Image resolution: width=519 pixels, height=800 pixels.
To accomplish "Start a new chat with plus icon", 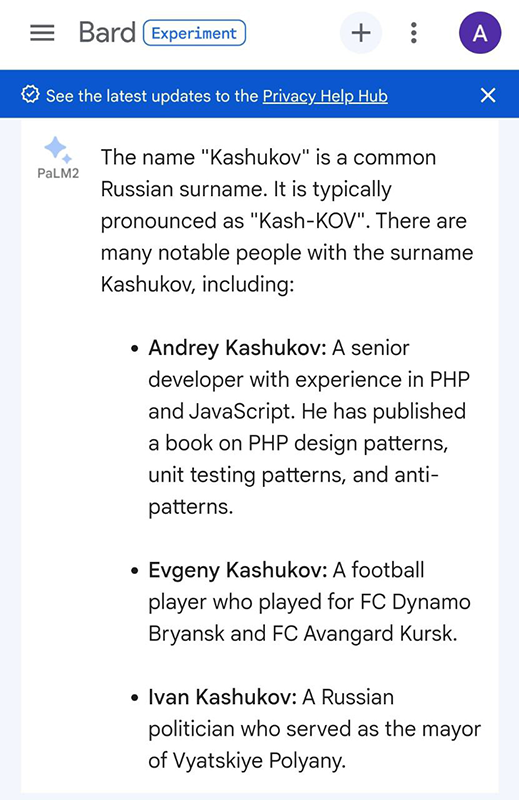I will [361, 33].
